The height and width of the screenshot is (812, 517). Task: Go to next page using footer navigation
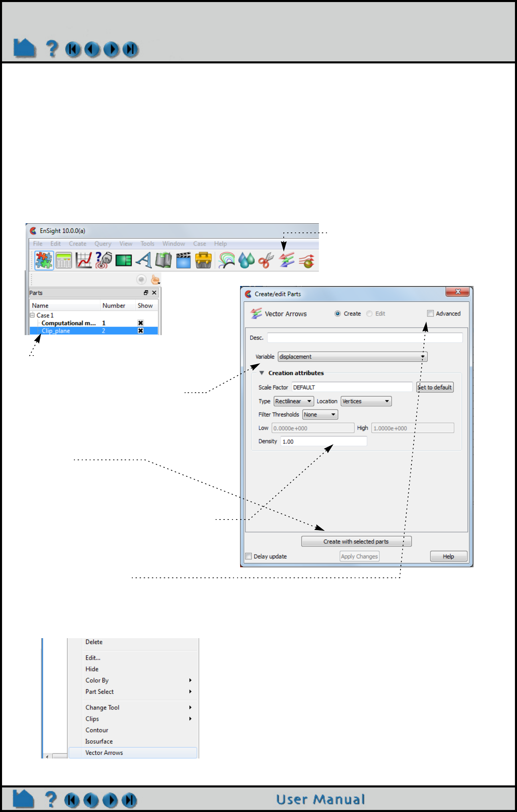(110, 800)
